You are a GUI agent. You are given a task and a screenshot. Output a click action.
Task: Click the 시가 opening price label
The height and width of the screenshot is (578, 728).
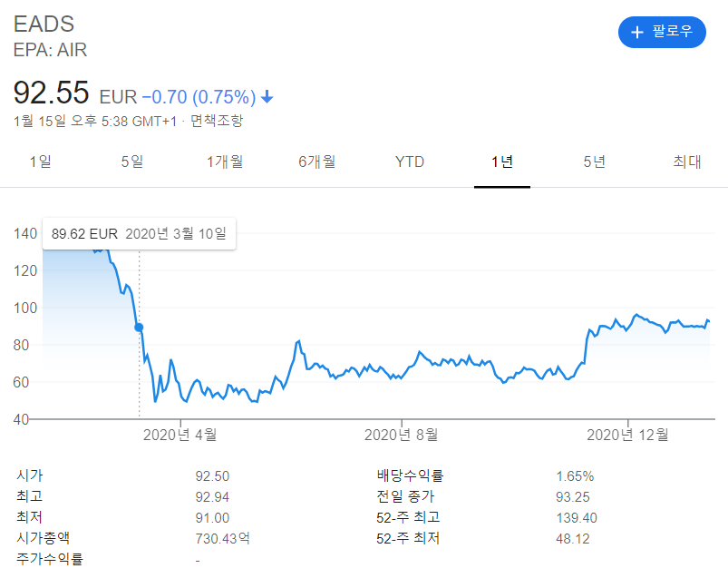click(x=30, y=475)
